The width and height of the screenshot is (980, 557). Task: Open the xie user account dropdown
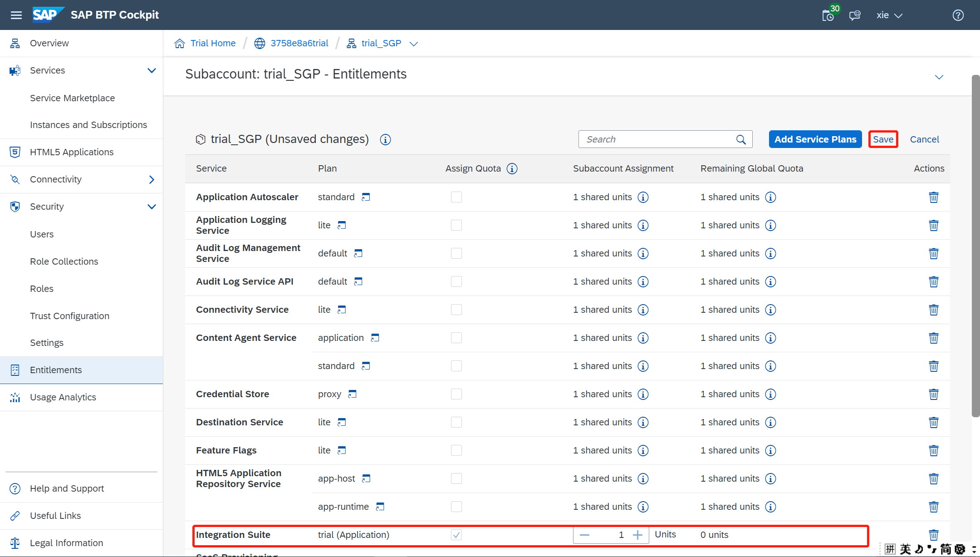click(889, 15)
